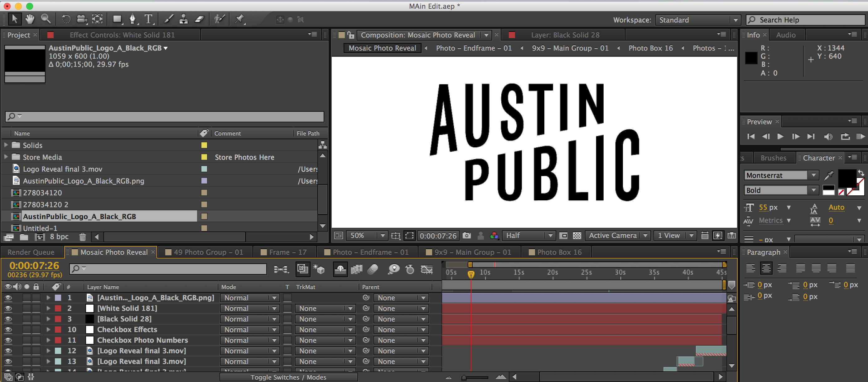
Task: Expand the Store Media folder
Action: [6, 157]
